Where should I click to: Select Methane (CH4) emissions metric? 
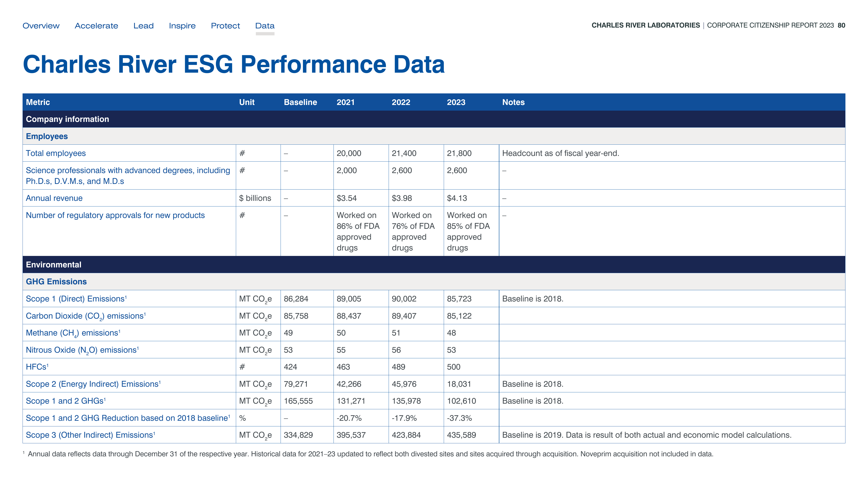(73, 333)
